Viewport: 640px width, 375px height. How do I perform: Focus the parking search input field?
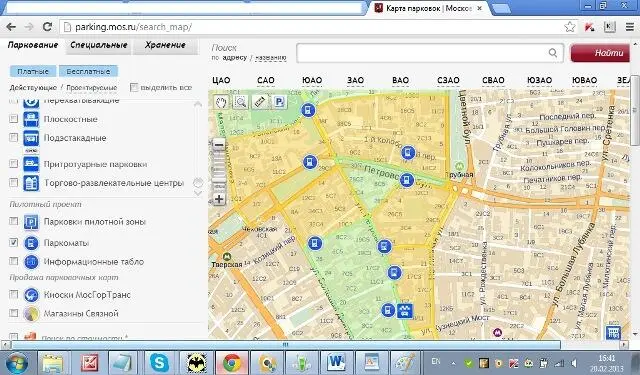tap(430, 53)
